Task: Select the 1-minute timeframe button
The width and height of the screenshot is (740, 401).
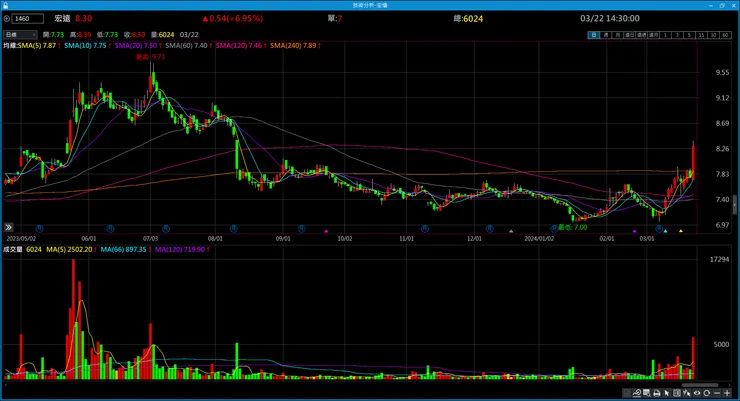Action: point(665,35)
